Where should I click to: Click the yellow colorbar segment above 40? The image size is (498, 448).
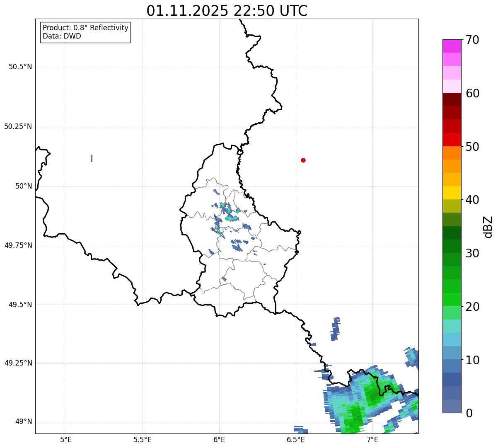pos(452,193)
